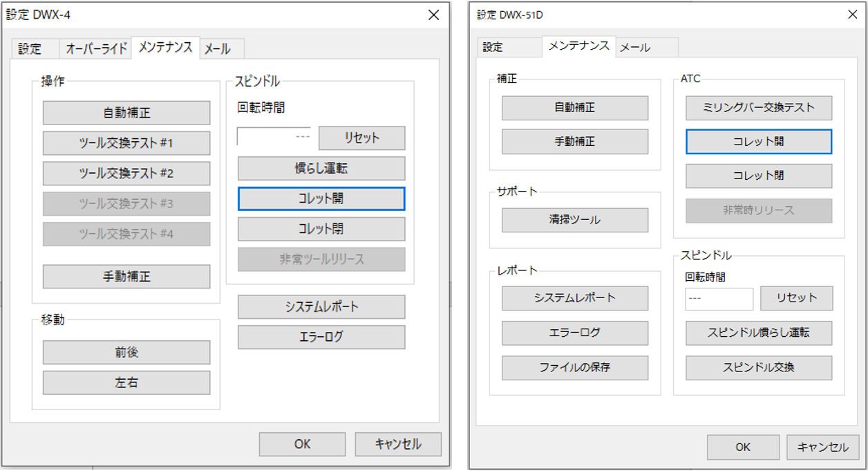Click キャンセル in DWX-4 window
The width and height of the screenshot is (868, 471).
pyautogui.click(x=398, y=444)
